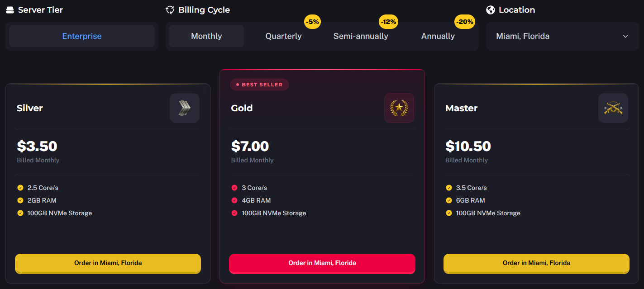
Task: Click the Silver rank chevron icon
Action: pos(184,108)
